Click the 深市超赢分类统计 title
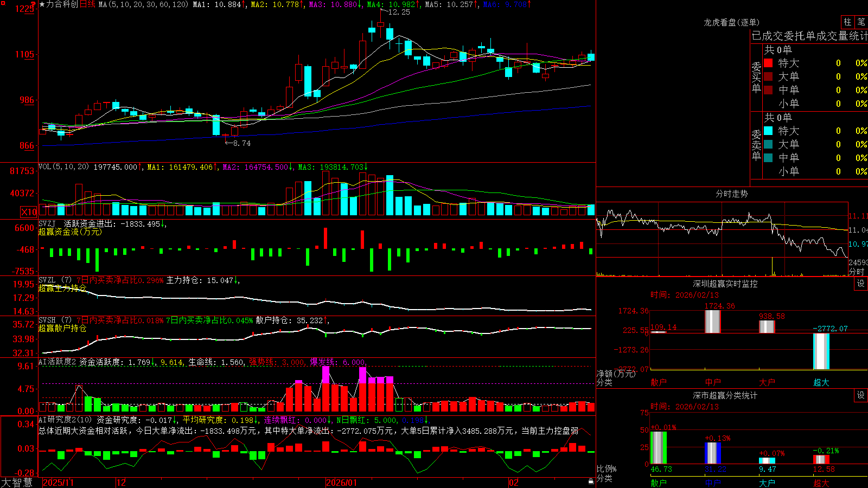Image resolution: width=868 pixels, height=488 pixels. pos(725,395)
